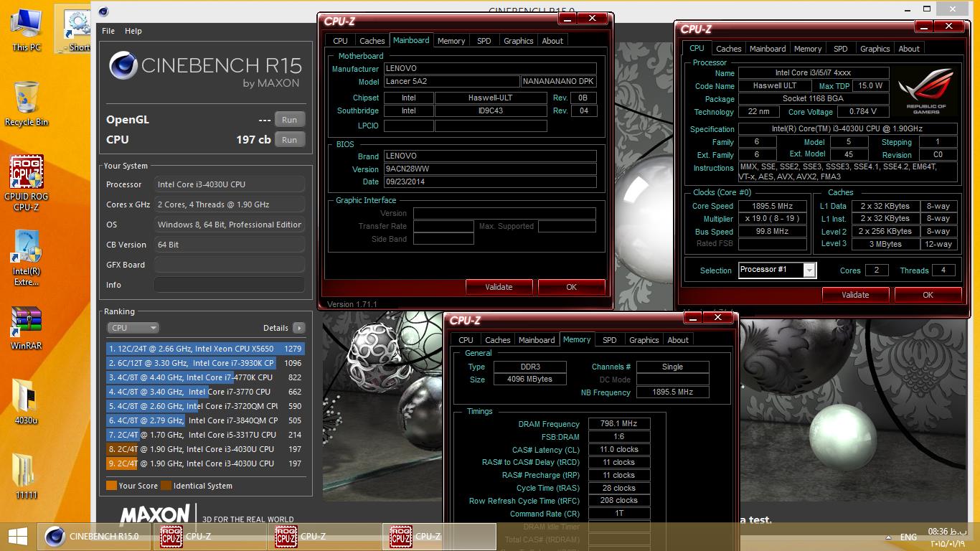Open About tab in Mainboard CPU-Z window

pyautogui.click(x=552, y=41)
